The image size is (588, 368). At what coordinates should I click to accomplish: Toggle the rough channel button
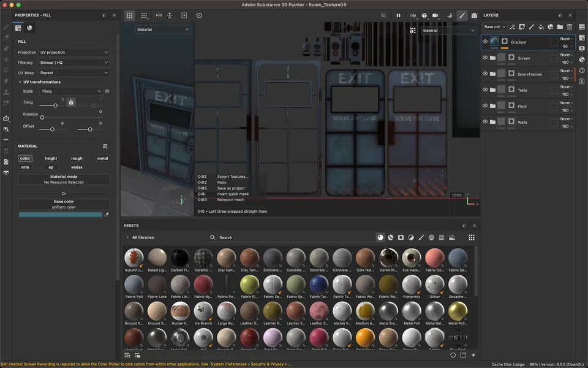[x=77, y=158]
